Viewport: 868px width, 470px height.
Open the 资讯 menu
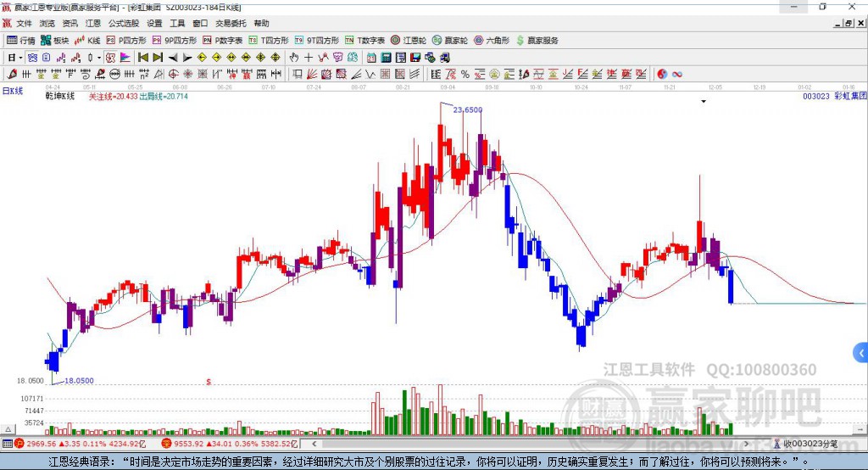click(x=70, y=23)
